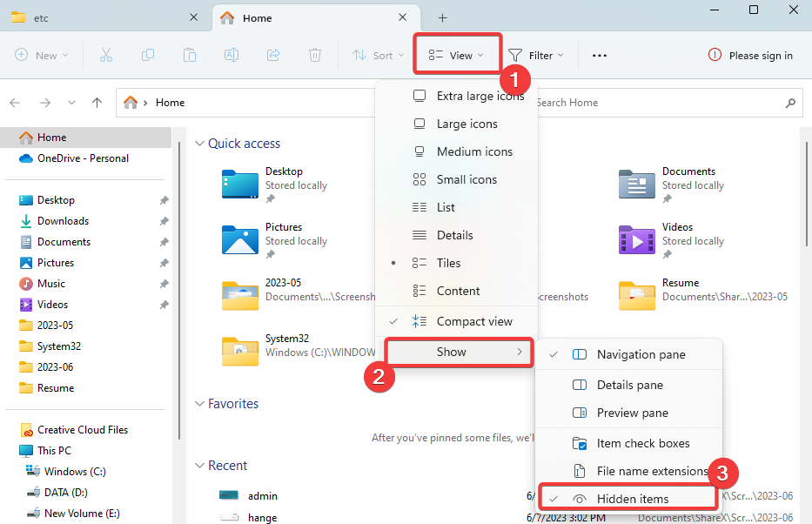The image size is (812, 524).
Task: Open the Filter dropdown
Action: click(x=536, y=56)
